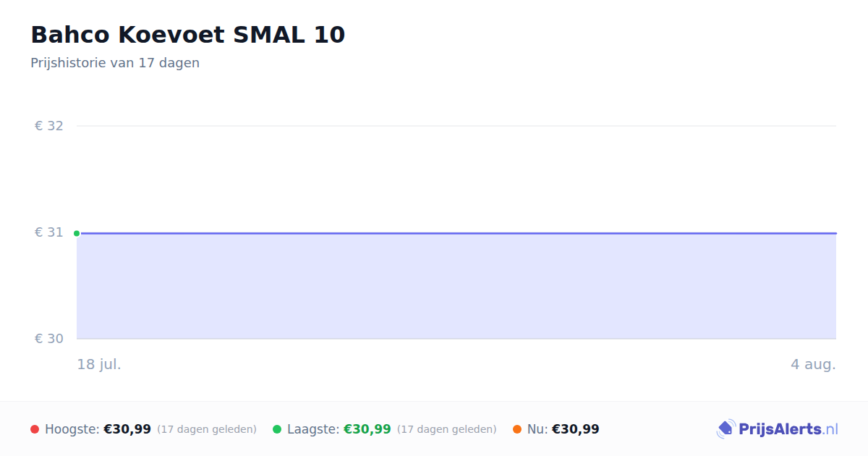Click the Bahco Koevoet SMAL 10 title

point(188,35)
